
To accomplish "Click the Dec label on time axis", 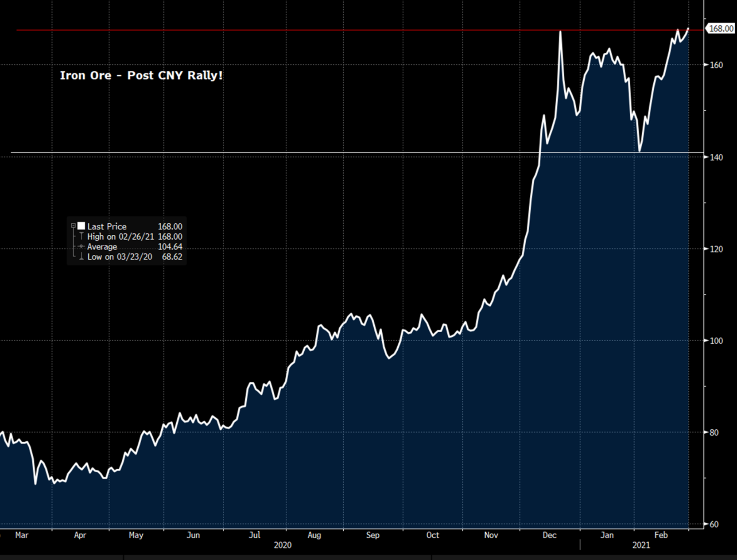I will point(549,535).
